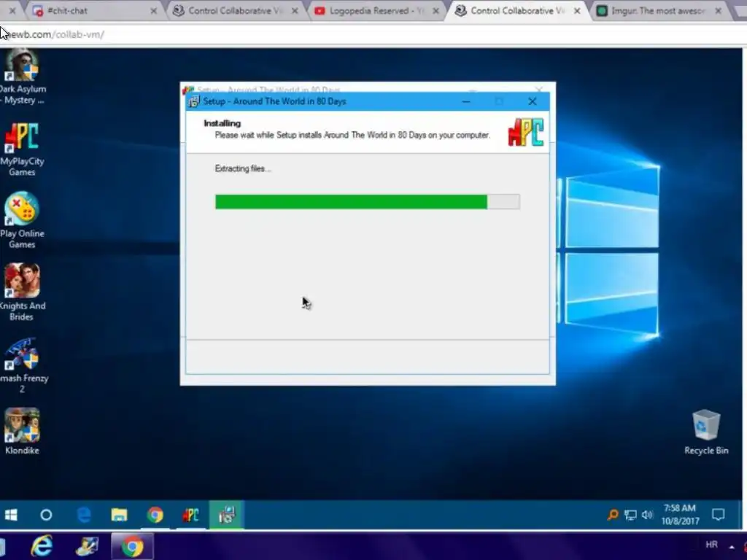Open the Knights And Brides desktop icon

tap(21, 292)
